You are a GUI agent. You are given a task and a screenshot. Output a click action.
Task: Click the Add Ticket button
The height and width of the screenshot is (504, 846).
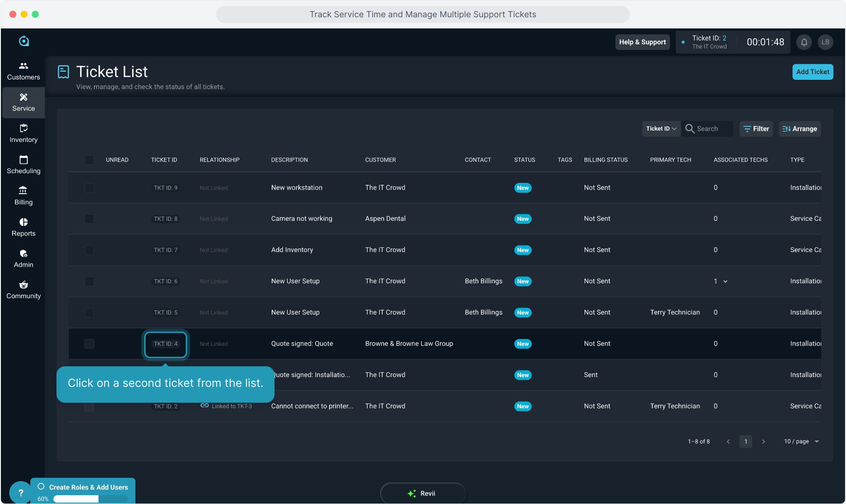pyautogui.click(x=812, y=72)
